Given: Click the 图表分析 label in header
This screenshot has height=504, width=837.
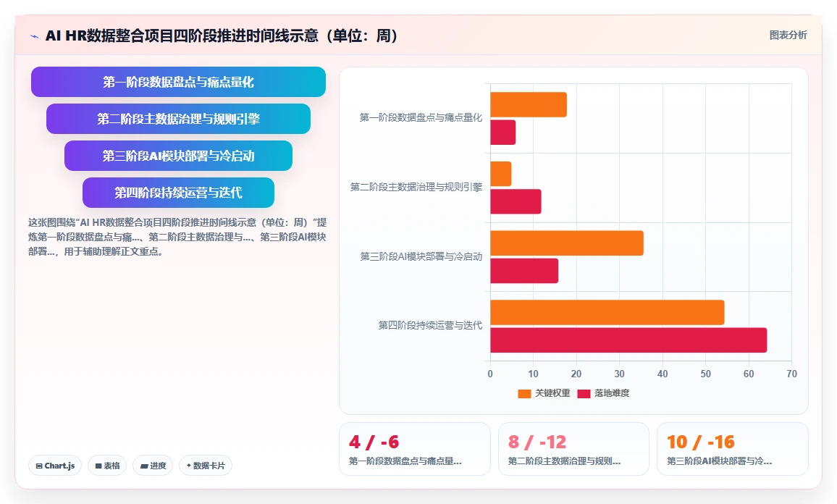Looking at the screenshot, I should point(788,35).
